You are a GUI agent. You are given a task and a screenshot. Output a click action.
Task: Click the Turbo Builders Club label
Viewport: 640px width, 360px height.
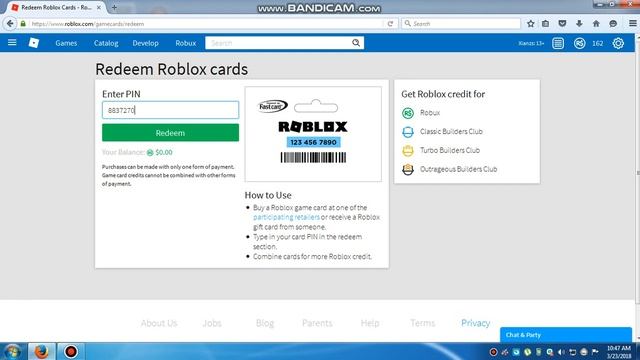[450, 150]
